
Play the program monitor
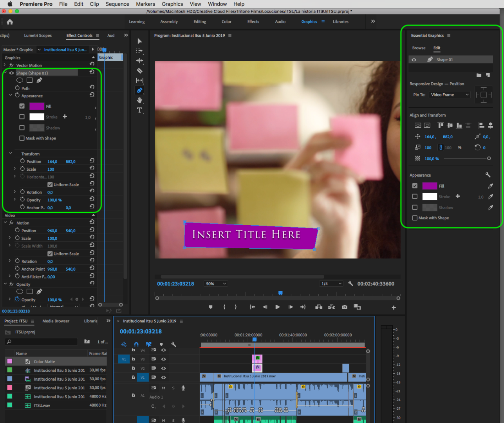[278, 307]
